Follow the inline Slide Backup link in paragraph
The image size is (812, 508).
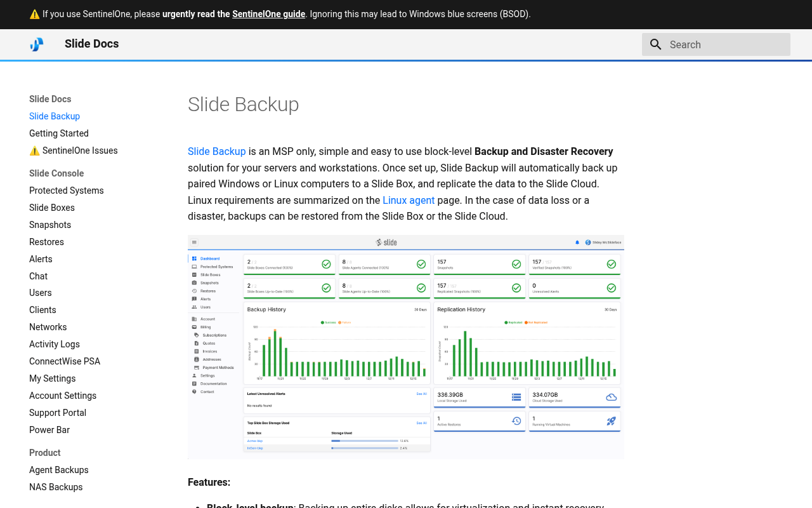[217, 151]
